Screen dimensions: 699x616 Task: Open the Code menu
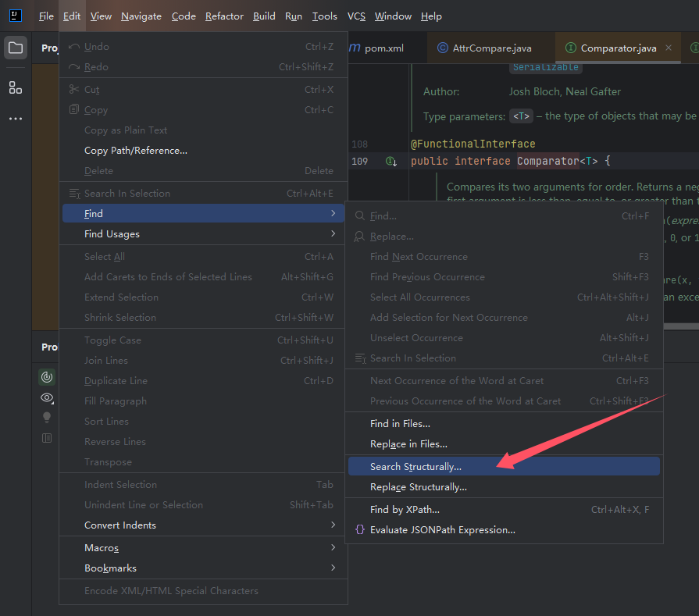(184, 16)
